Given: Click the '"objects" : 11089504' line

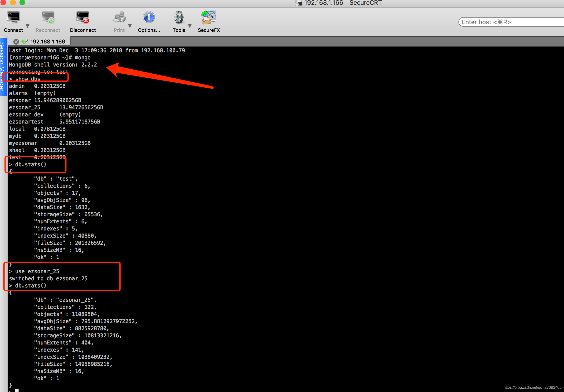Looking at the screenshot, I should tap(67, 314).
